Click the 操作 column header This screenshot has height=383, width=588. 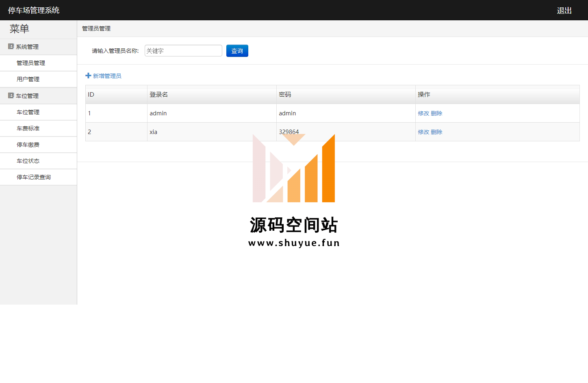pos(497,95)
